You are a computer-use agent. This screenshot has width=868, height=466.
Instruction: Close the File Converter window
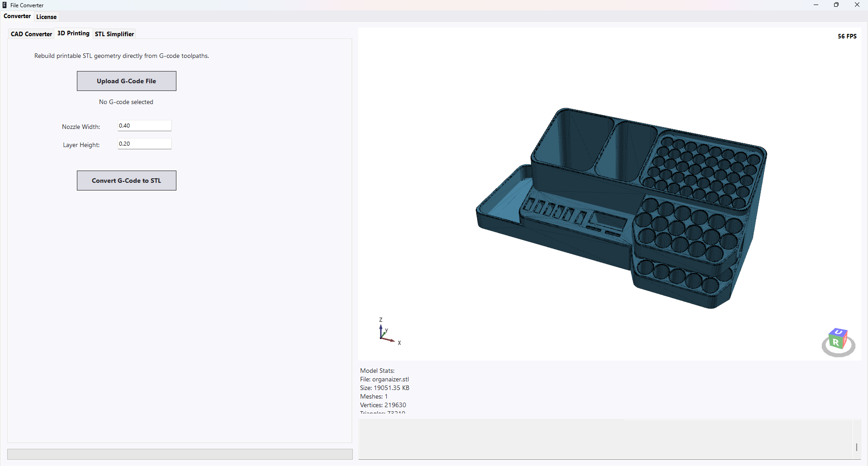point(857,5)
